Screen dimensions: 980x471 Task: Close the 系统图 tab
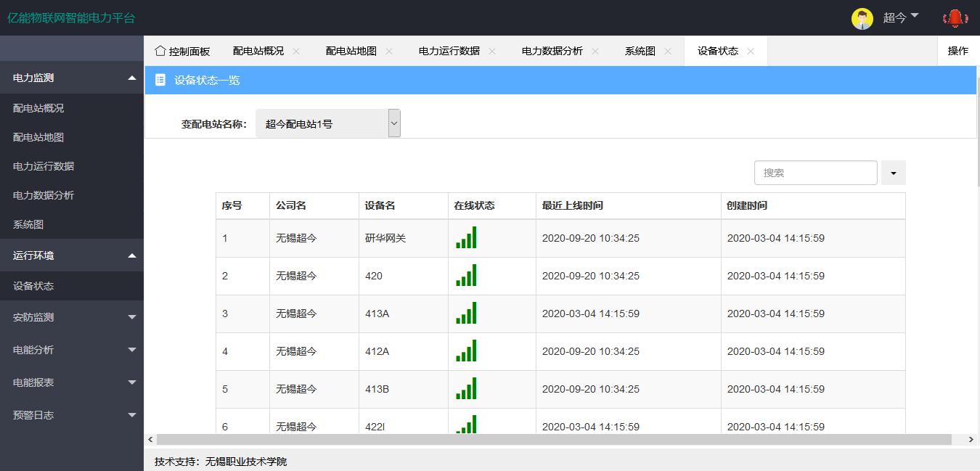pyautogui.click(x=668, y=51)
